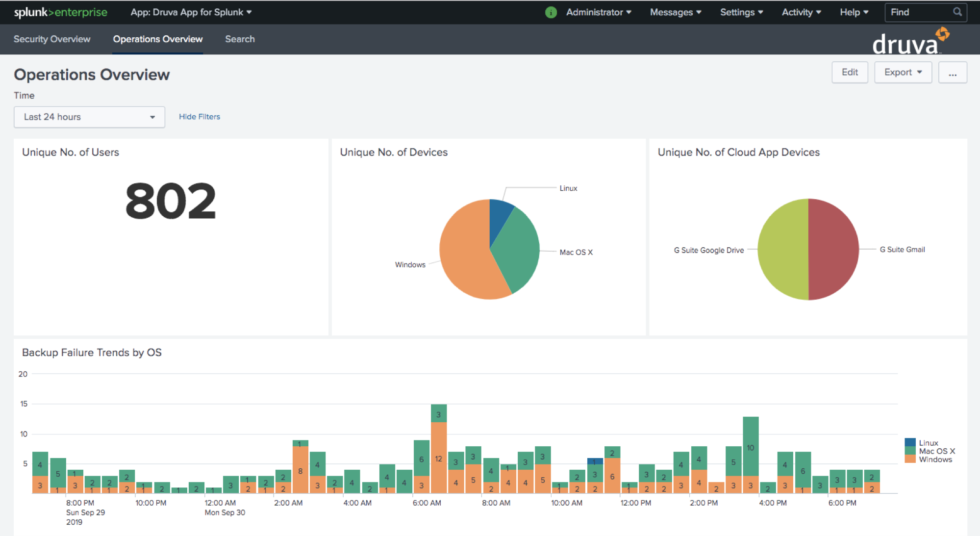Click the G Suite Gmail label

click(902, 250)
